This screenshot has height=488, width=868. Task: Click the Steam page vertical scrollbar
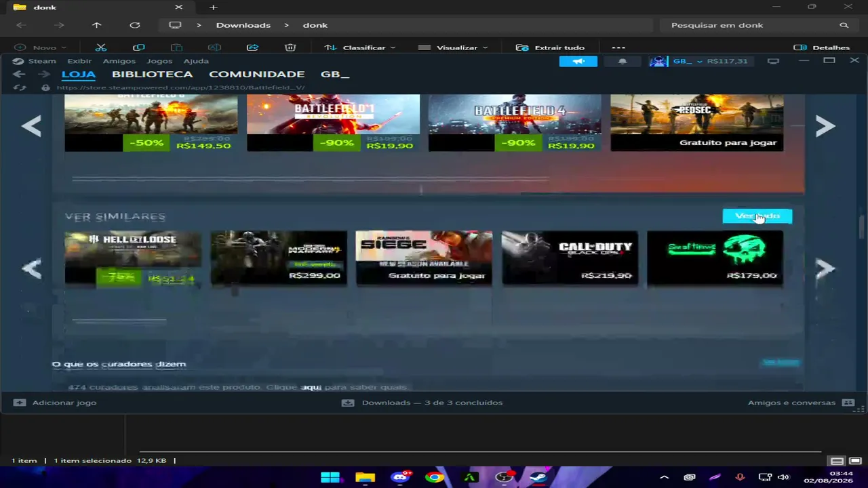point(862,228)
